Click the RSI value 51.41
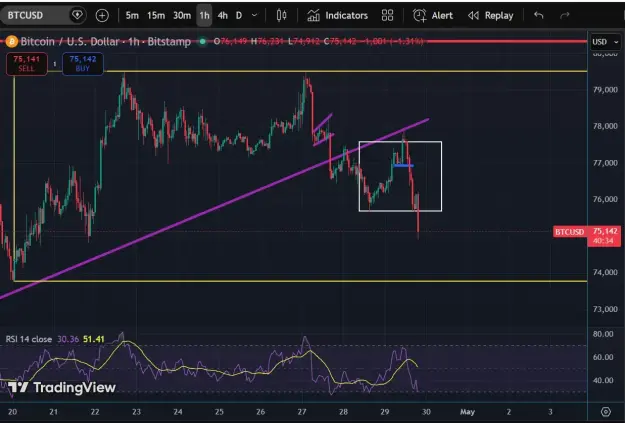Image resolution: width=625 pixels, height=423 pixels. [94, 339]
